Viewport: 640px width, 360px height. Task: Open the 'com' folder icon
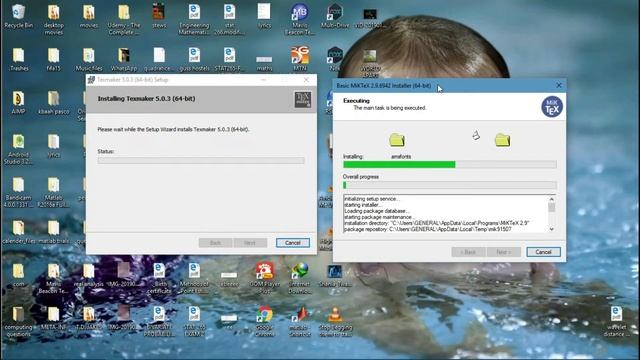(x=18, y=276)
